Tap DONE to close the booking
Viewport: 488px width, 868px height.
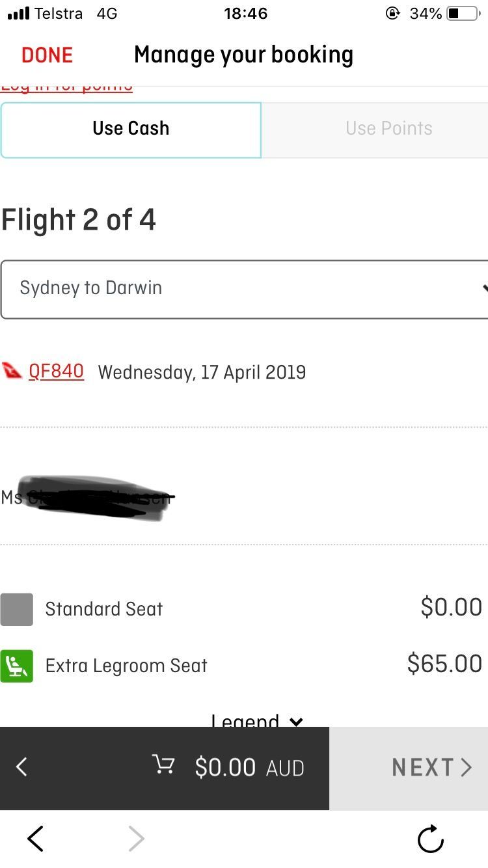[x=47, y=55]
